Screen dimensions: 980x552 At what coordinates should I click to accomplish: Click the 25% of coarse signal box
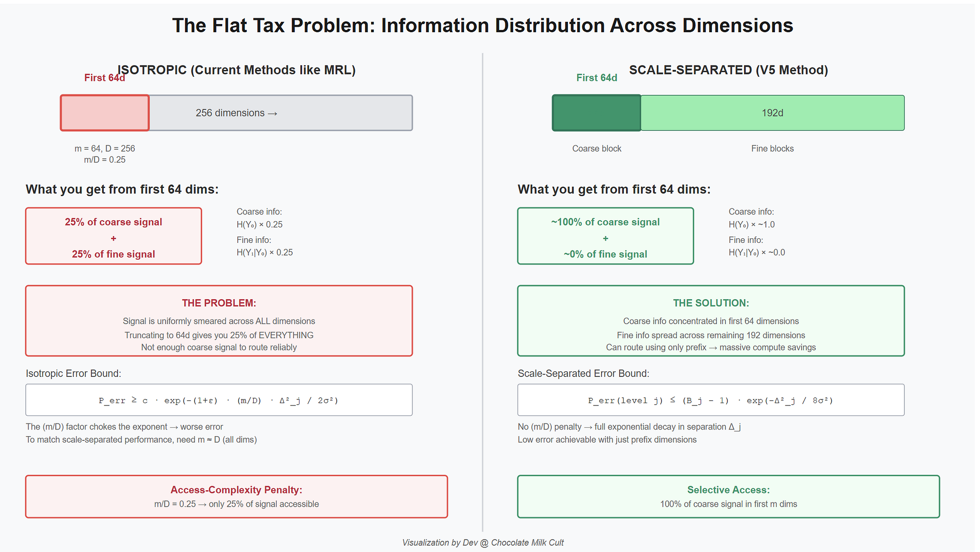113,236
